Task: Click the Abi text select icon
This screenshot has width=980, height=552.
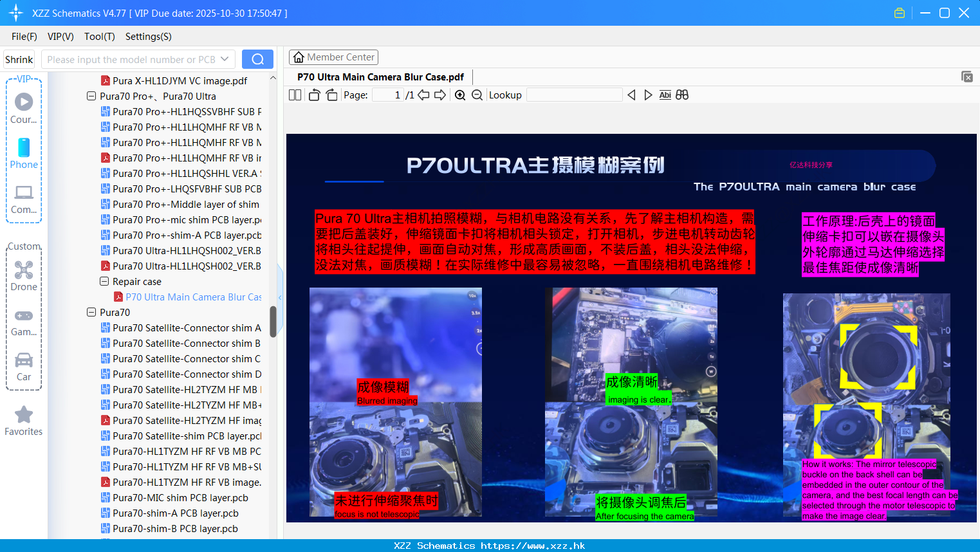Action: [665, 95]
